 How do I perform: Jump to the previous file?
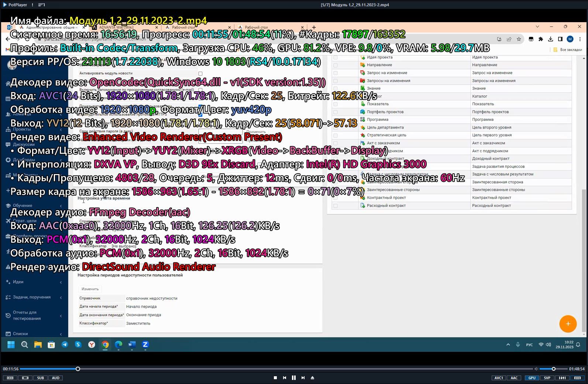click(x=285, y=378)
